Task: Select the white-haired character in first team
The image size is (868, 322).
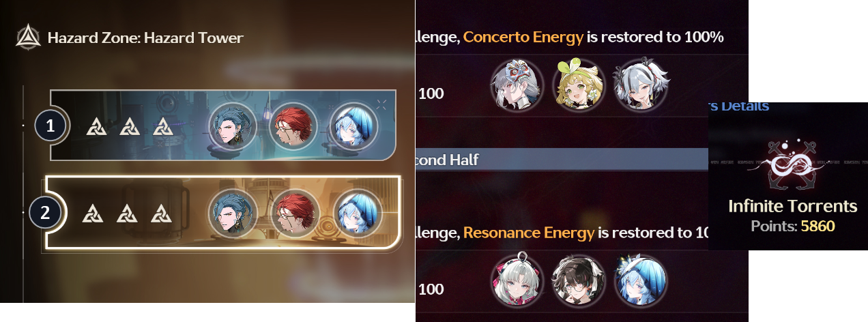Action: (640, 86)
